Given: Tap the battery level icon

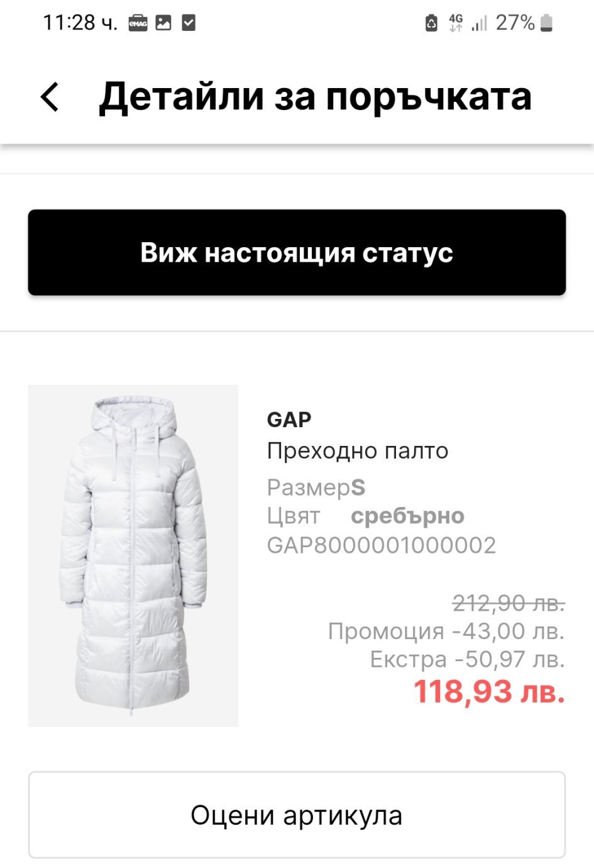Looking at the screenshot, I should pos(547,23).
